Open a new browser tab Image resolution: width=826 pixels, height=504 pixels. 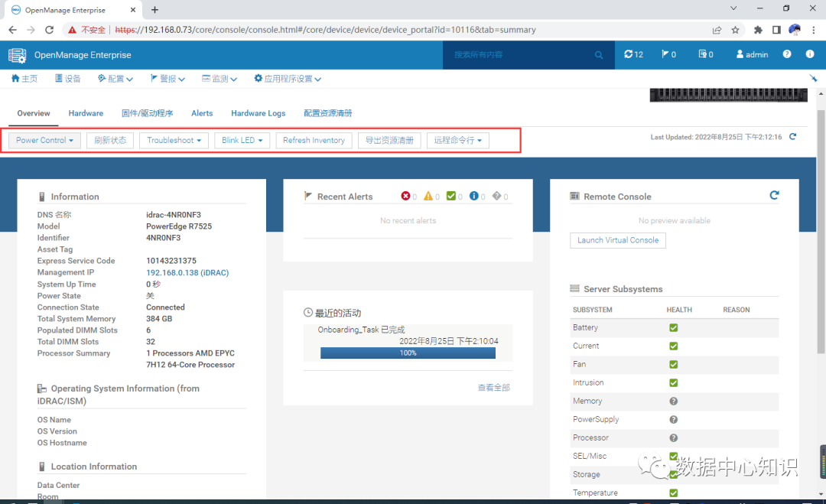click(x=154, y=9)
